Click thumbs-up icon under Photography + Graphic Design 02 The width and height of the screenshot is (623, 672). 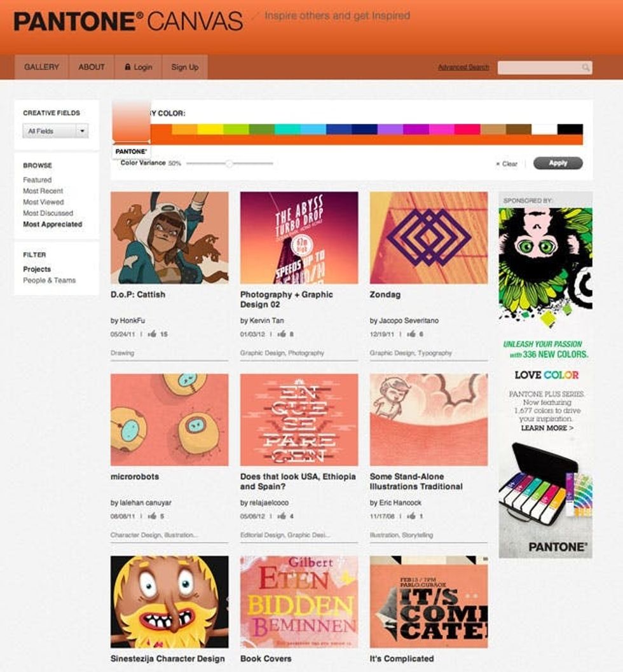pyautogui.click(x=282, y=334)
